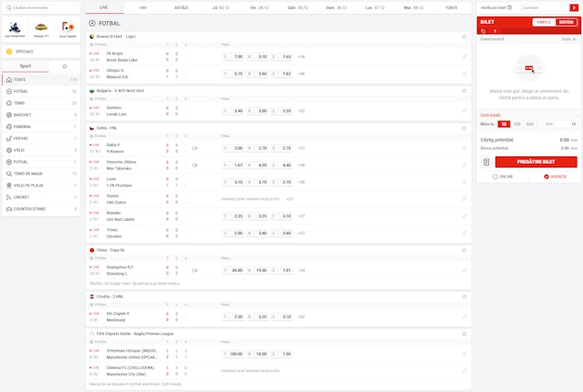The width and height of the screenshot is (583, 392).
Task: Switch to the +3H tab
Action: [x=142, y=6]
